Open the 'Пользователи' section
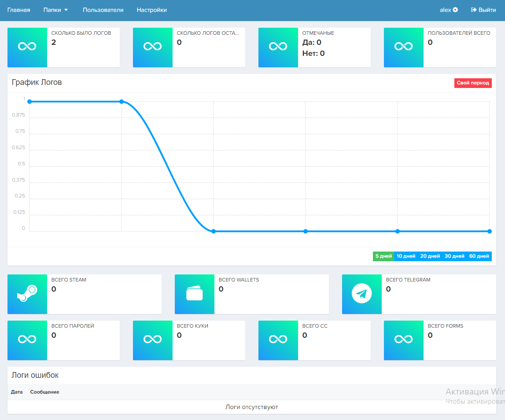 click(103, 10)
